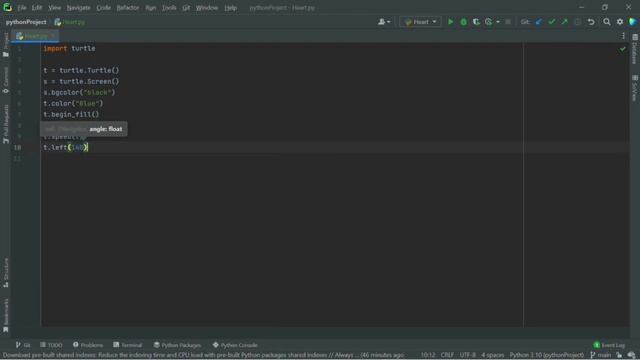
Task: Click the profiler run icon
Action: [x=489, y=22]
